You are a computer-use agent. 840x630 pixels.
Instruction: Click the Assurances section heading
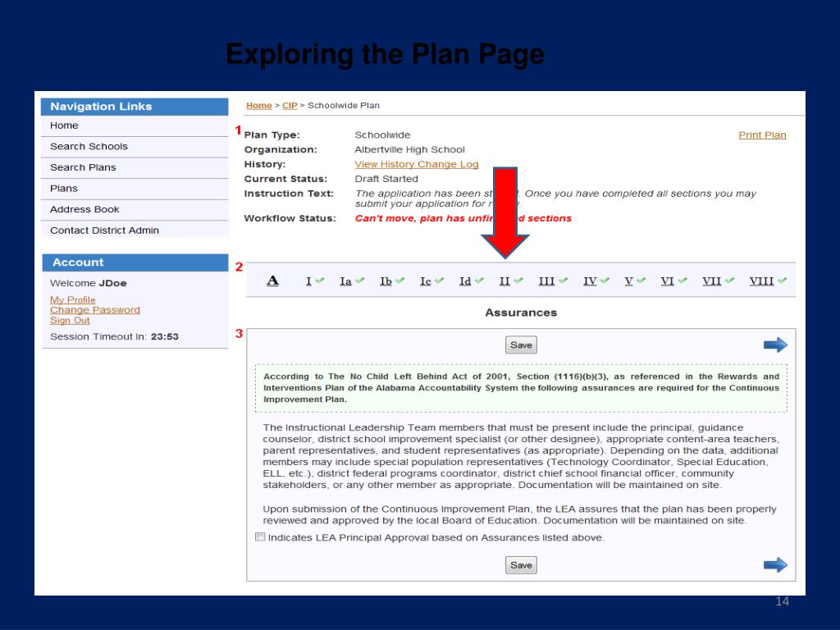pos(521,313)
